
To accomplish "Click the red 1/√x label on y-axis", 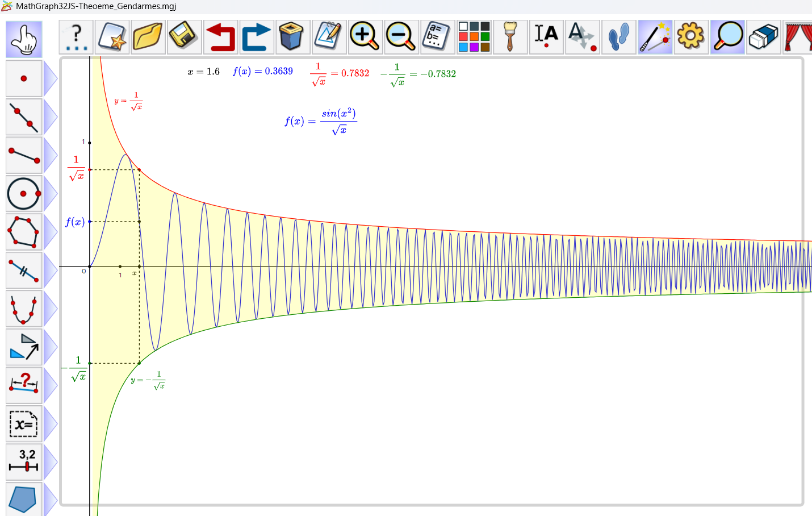I will pos(77,168).
